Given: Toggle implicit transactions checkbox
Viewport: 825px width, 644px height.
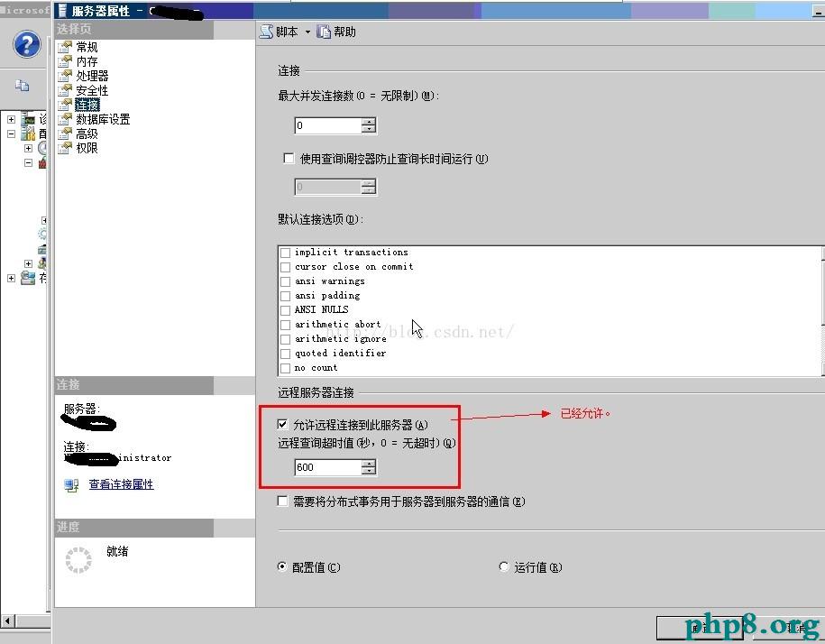Looking at the screenshot, I should pos(285,253).
